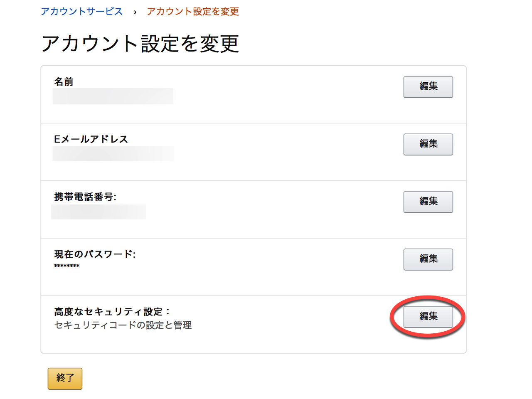Image resolution: width=532 pixels, height=399 pixels.
Task: Click the アカウント設定を変更 breadcrumb text
Action: pyautogui.click(x=193, y=12)
